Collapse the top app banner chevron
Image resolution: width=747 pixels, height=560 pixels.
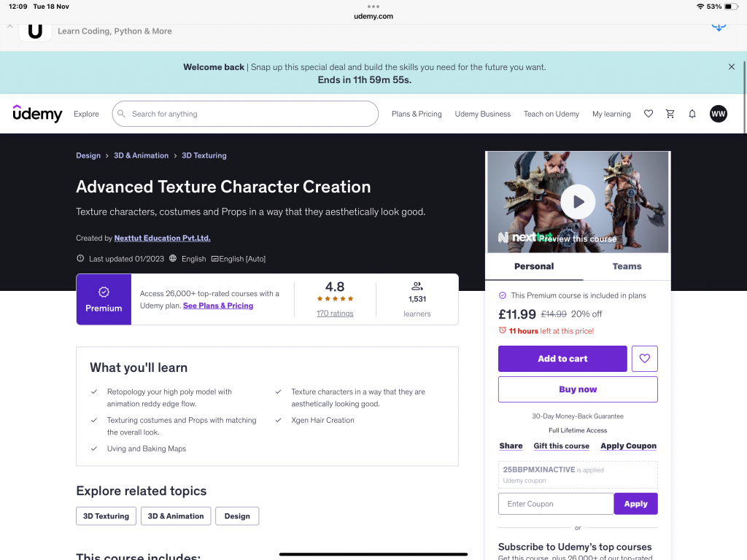[x=10, y=26]
